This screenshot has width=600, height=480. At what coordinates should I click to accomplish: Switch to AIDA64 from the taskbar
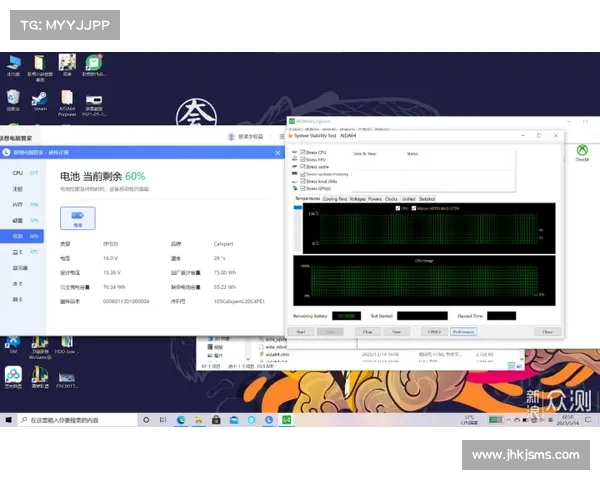[287, 420]
